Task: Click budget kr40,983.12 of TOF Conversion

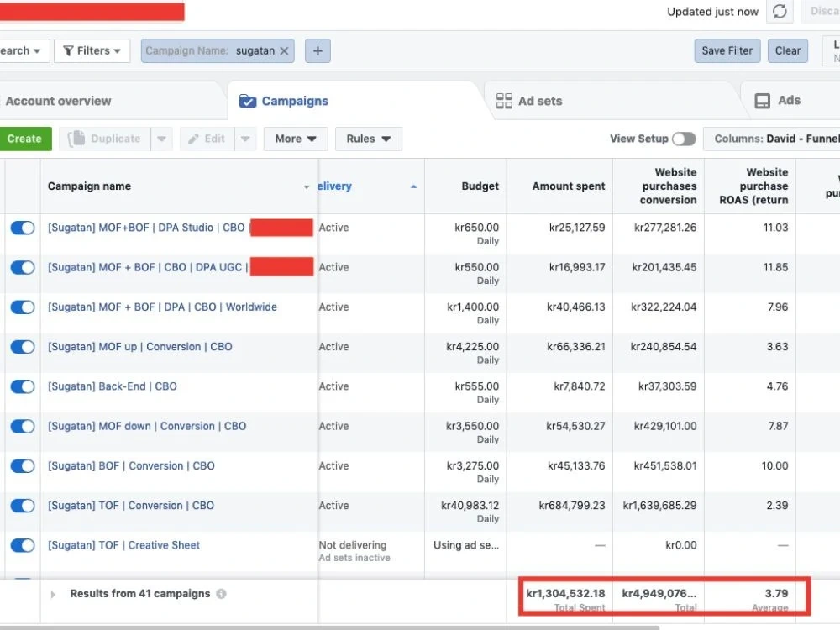Action: 470,505
